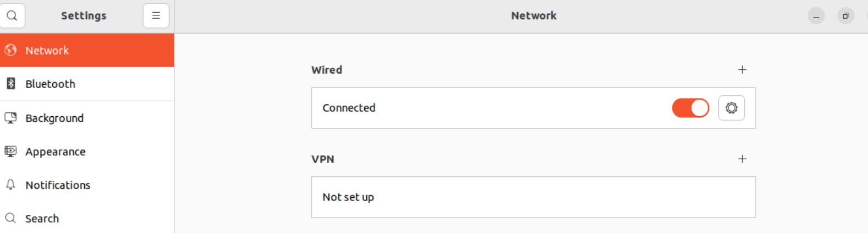Click the "Settings" title in the header
The image size is (868, 233).
(x=84, y=15)
